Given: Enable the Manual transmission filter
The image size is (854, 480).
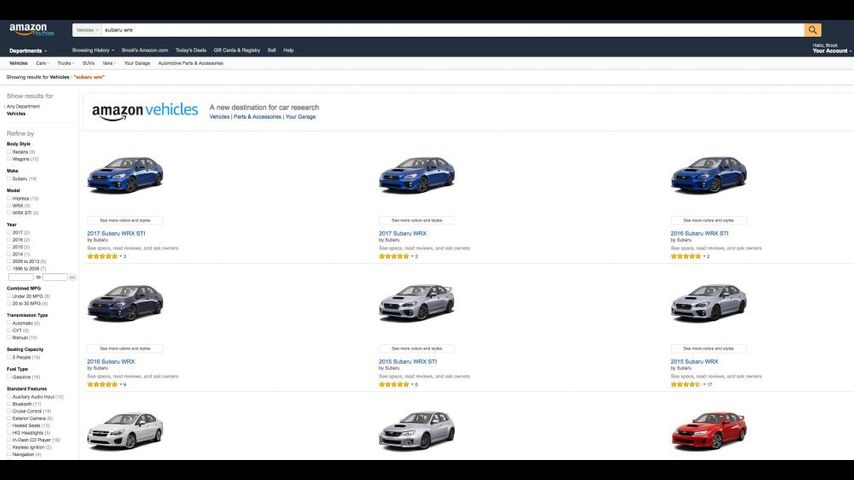Looking at the screenshot, I should click(9, 338).
